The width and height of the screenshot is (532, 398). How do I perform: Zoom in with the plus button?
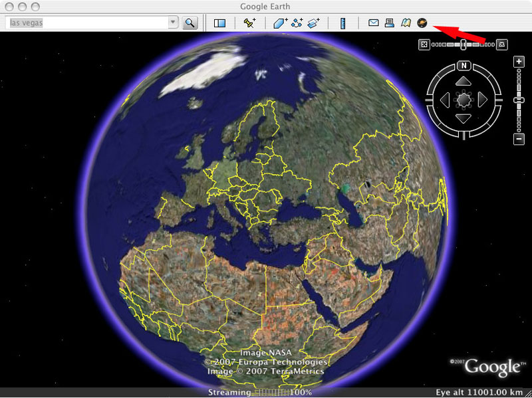519,62
